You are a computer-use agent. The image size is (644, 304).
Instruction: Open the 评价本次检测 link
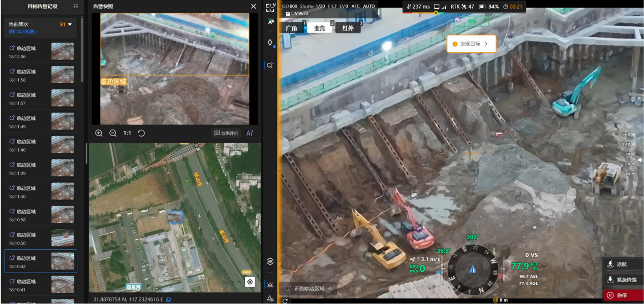point(23,32)
